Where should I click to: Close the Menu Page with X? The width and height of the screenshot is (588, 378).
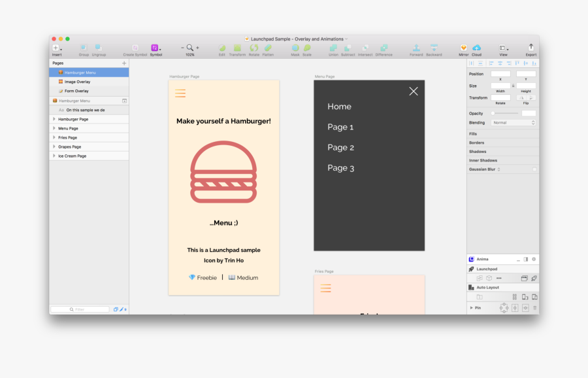(x=414, y=91)
